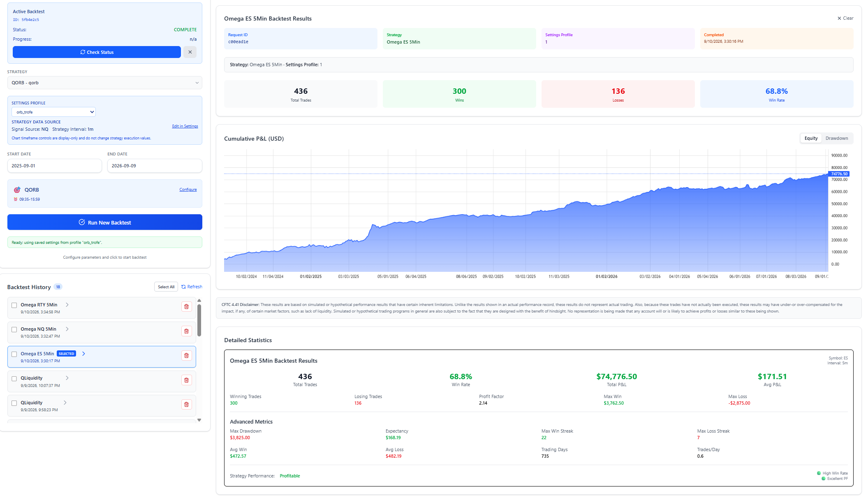Delete the Omega ES 5Min backtest
The image size is (868, 498).
(186, 356)
